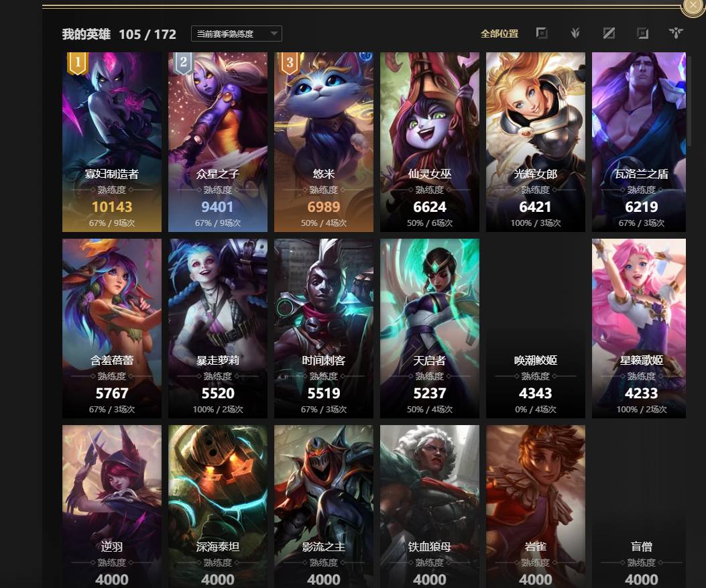Filter champions by mid lane position icon

click(609, 34)
